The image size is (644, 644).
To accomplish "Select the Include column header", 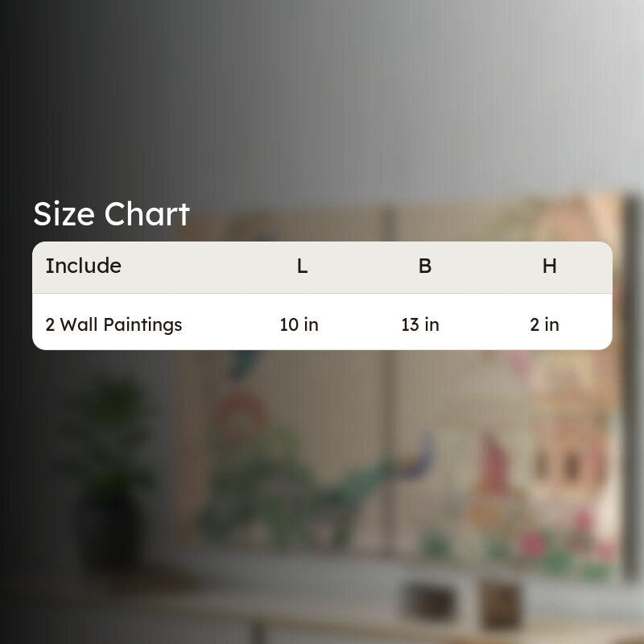I will coord(84,266).
